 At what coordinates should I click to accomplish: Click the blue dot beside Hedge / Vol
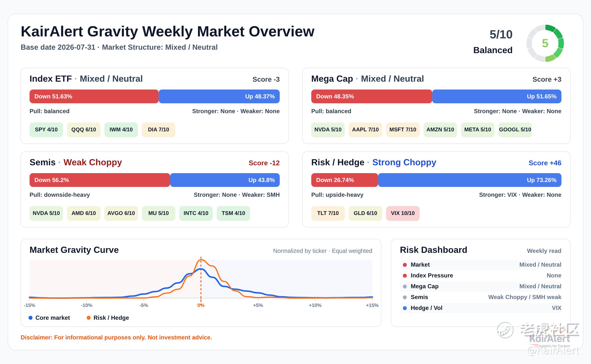pos(405,308)
